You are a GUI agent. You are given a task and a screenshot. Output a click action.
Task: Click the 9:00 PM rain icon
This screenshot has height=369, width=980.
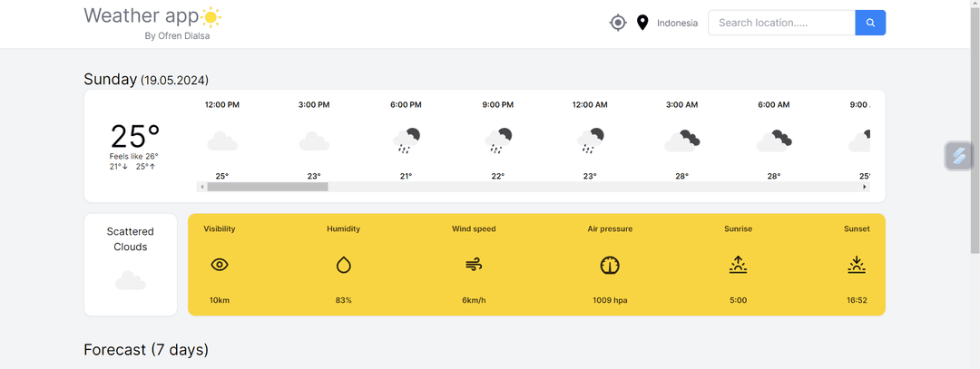pyautogui.click(x=498, y=141)
